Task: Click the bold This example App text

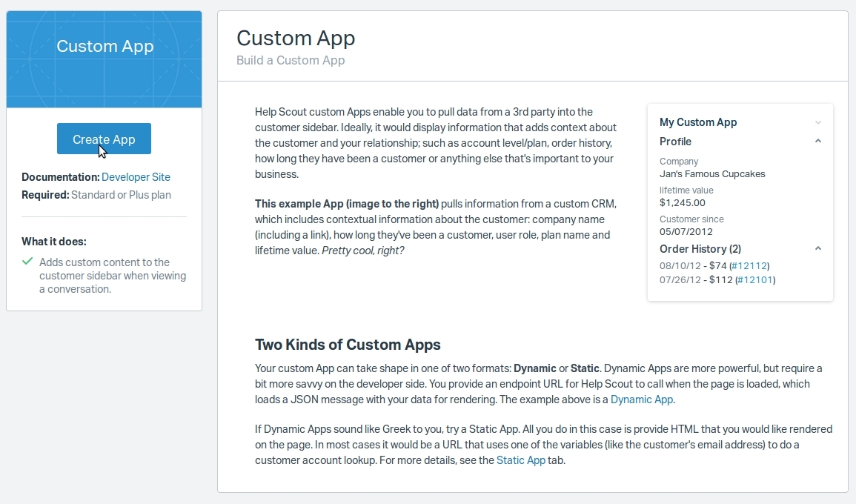Action: point(347,204)
